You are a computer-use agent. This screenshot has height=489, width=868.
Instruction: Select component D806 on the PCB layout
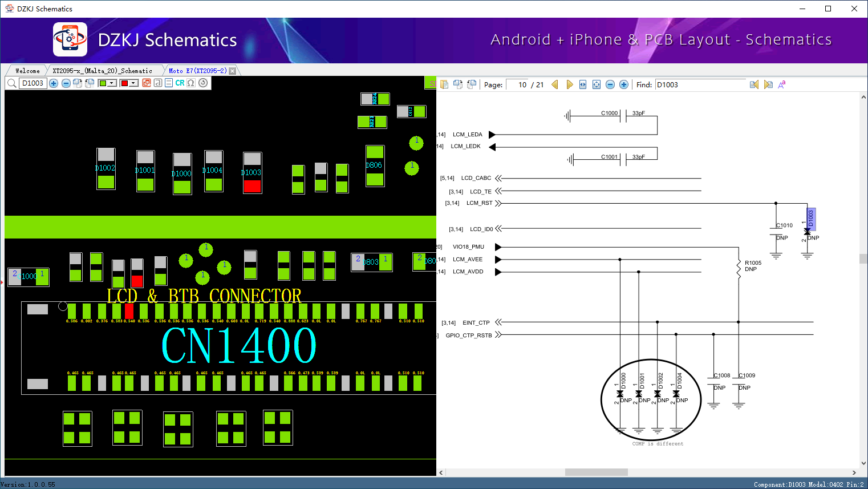pyautogui.click(x=375, y=165)
